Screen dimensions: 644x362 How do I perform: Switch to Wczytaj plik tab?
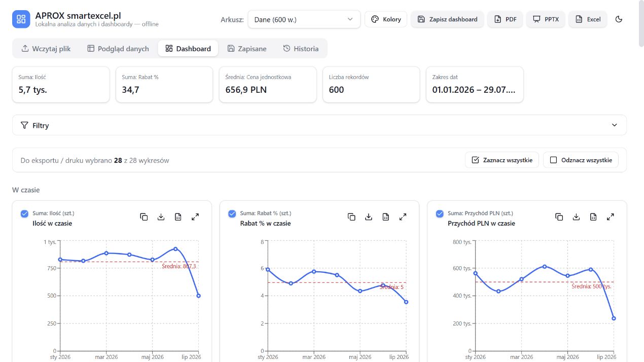[46, 49]
